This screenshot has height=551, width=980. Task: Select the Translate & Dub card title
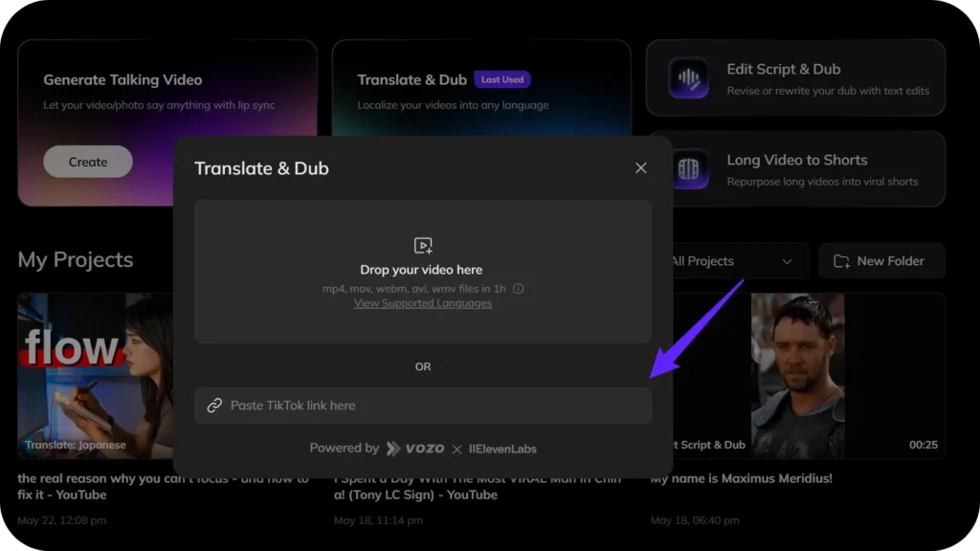(x=412, y=80)
